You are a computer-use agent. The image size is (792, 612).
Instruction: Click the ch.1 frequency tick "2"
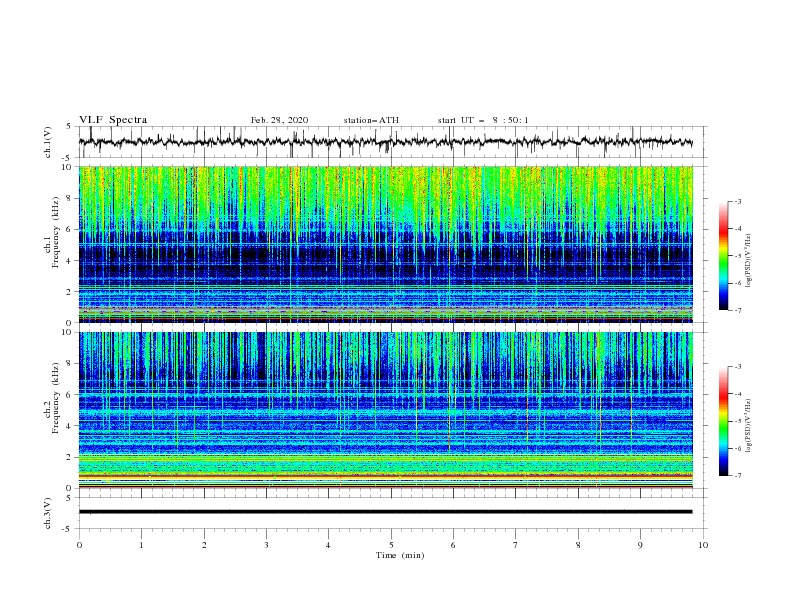(70, 291)
